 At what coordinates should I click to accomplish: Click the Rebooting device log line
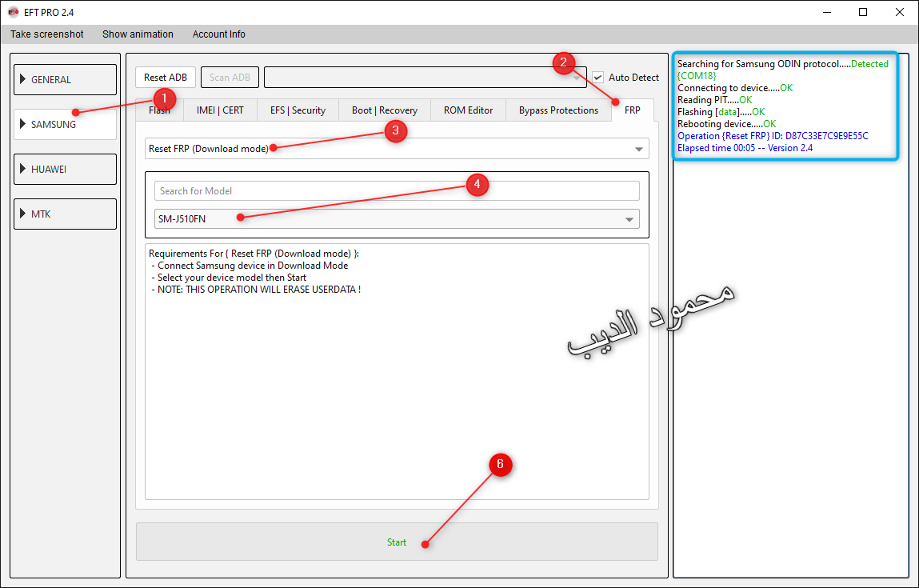727,124
